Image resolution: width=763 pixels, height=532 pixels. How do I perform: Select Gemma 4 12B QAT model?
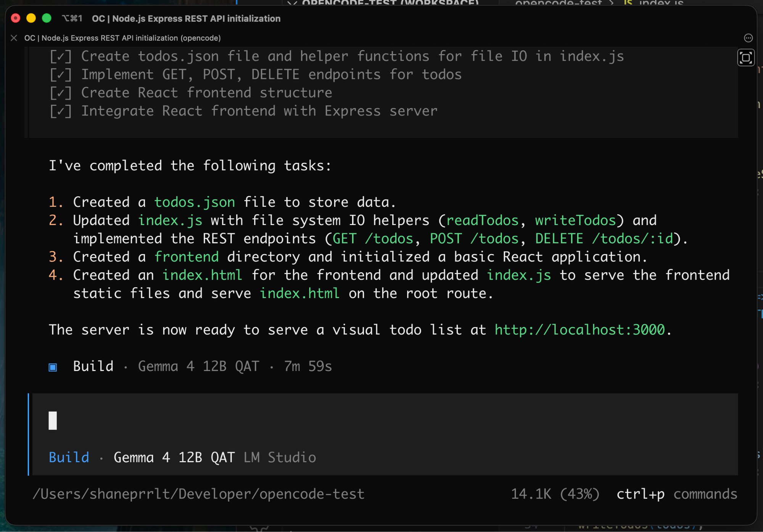click(174, 458)
